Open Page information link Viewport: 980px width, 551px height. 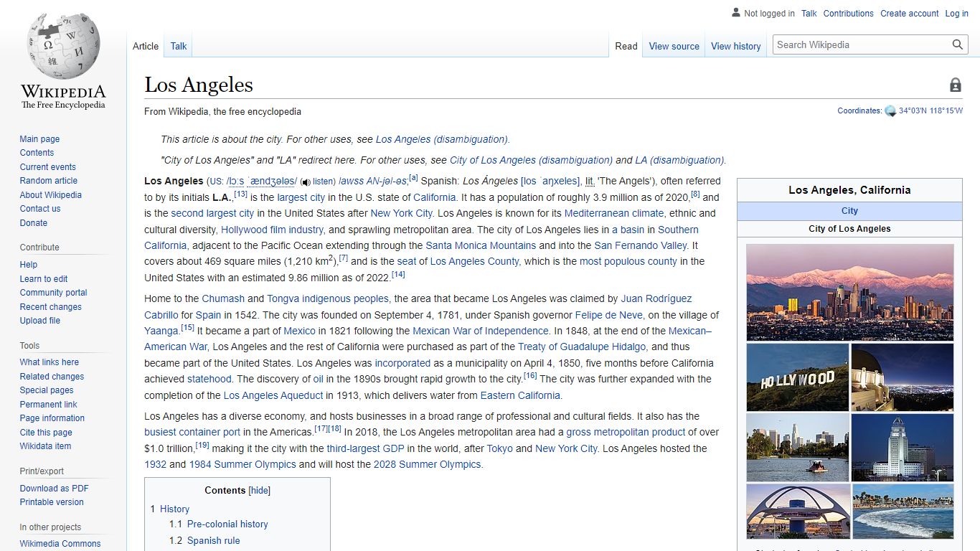point(52,418)
